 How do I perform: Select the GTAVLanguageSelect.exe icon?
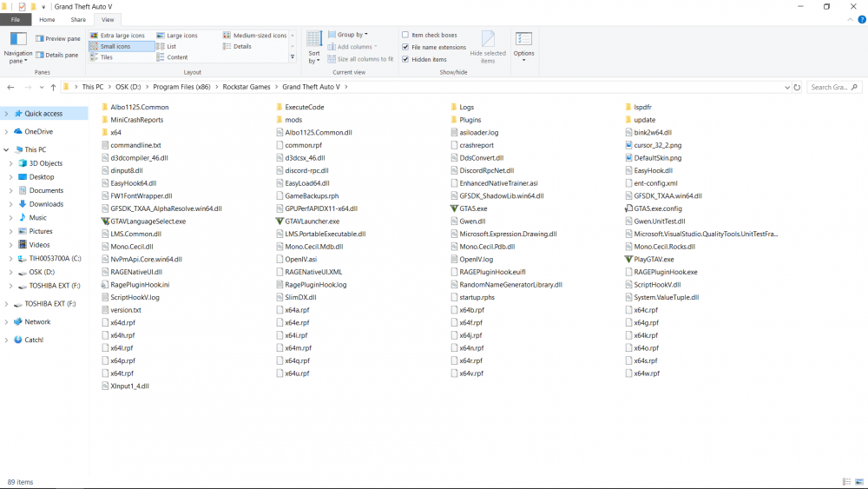tap(105, 221)
